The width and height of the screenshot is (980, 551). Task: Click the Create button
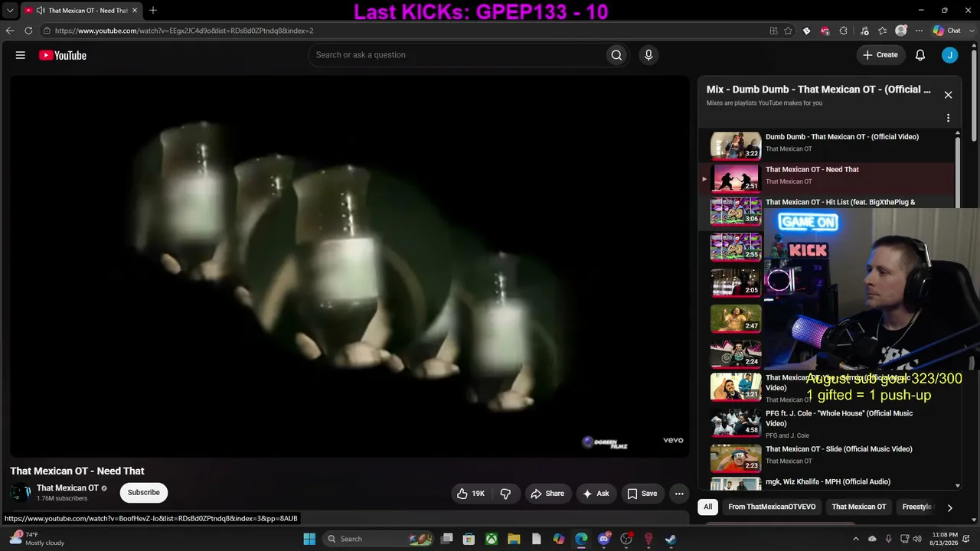(x=880, y=55)
